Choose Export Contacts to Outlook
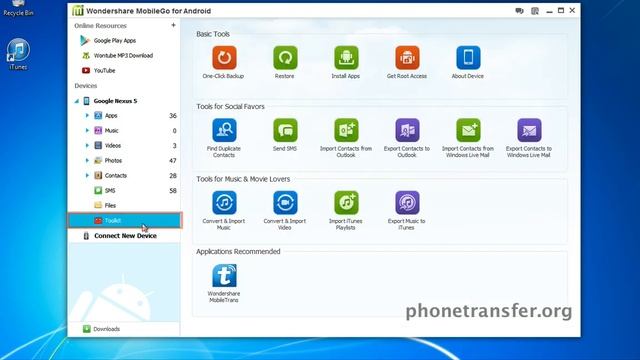Image resolution: width=640 pixels, height=360 pixels. click(407, 130)
